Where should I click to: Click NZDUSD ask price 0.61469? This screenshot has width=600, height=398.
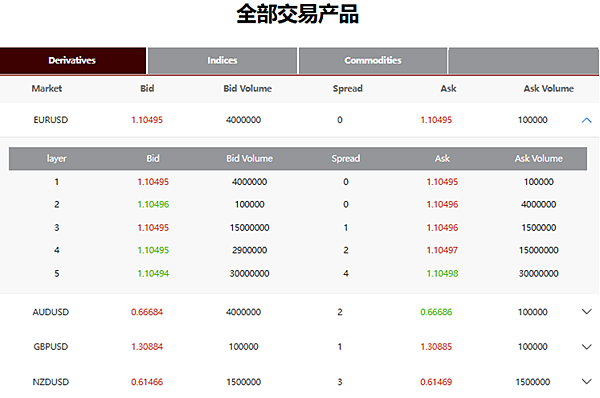click(x=436, y=382)
